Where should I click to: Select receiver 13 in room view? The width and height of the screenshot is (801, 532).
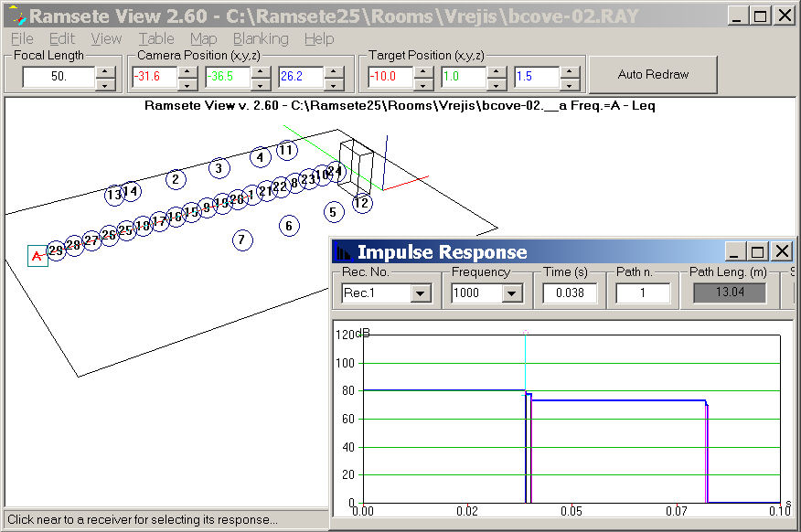112,195
